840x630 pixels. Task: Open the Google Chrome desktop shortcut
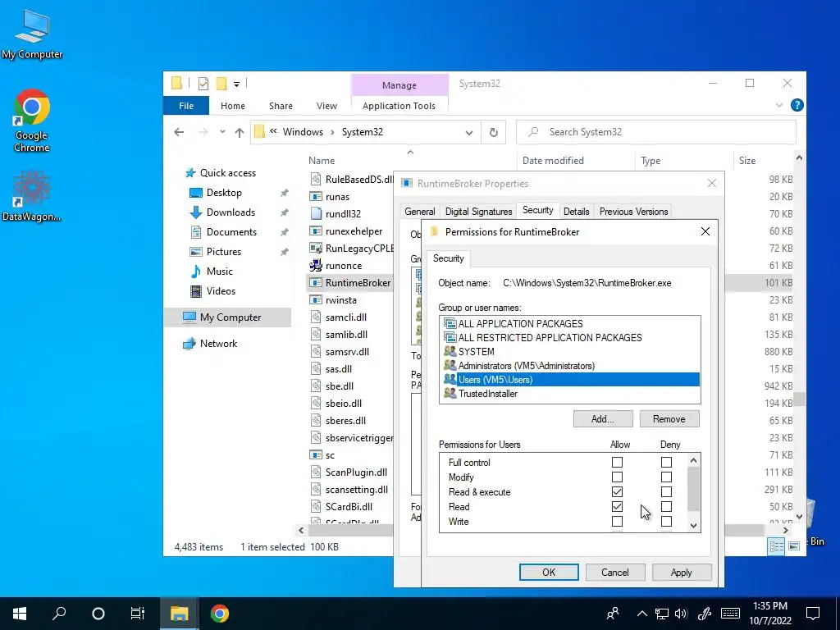(32, 121)
